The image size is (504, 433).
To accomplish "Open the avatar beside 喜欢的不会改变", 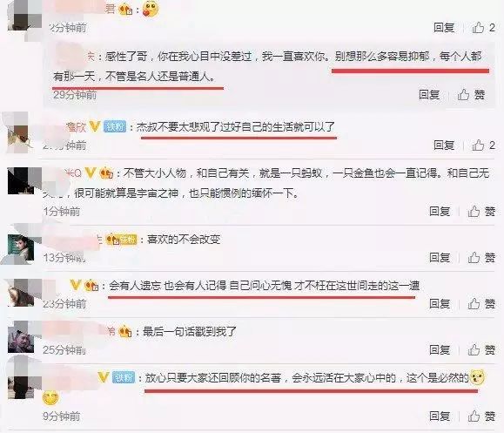I will [21, 247].
